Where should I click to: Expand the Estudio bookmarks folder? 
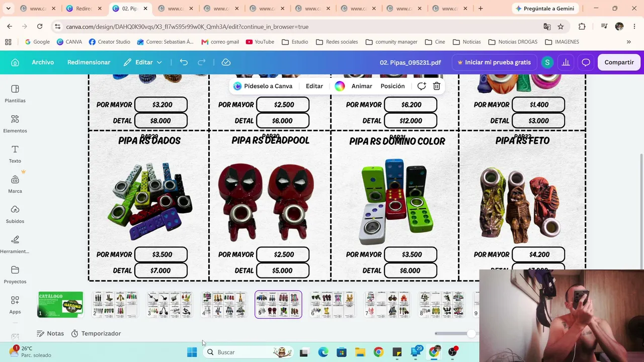click(295, 42)
